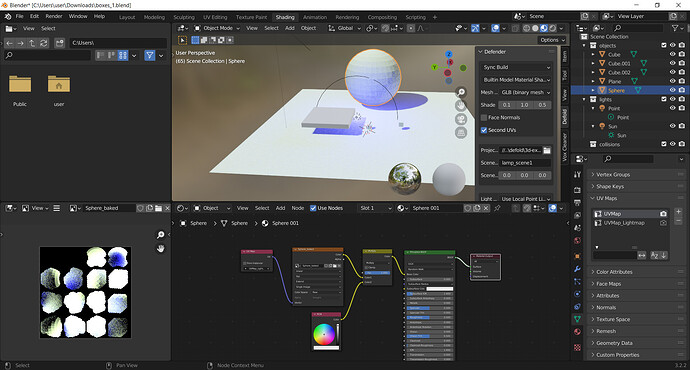Zoom the 3D viewport with magnifier icon
690x370 pixels.
coord(461,92)
